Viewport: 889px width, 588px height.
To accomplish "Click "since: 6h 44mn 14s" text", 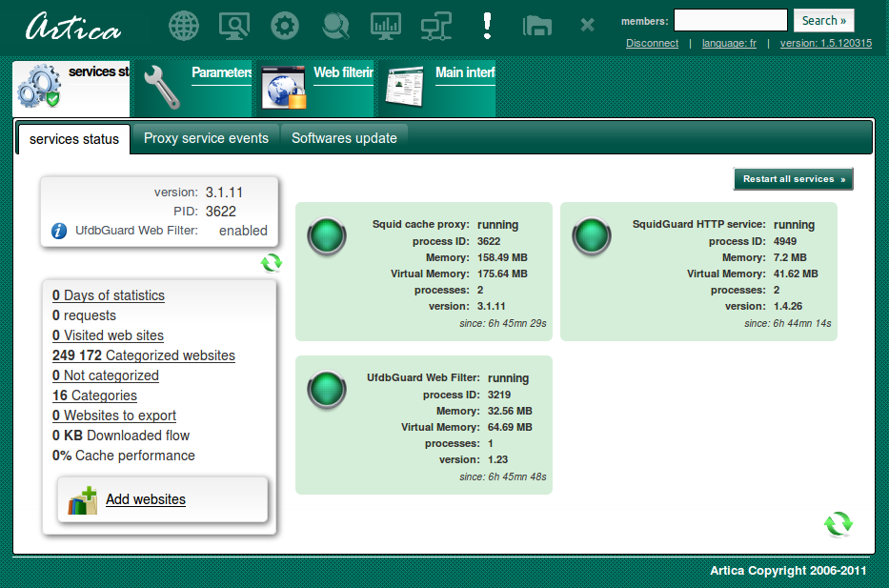I will (x=787, y=323).
